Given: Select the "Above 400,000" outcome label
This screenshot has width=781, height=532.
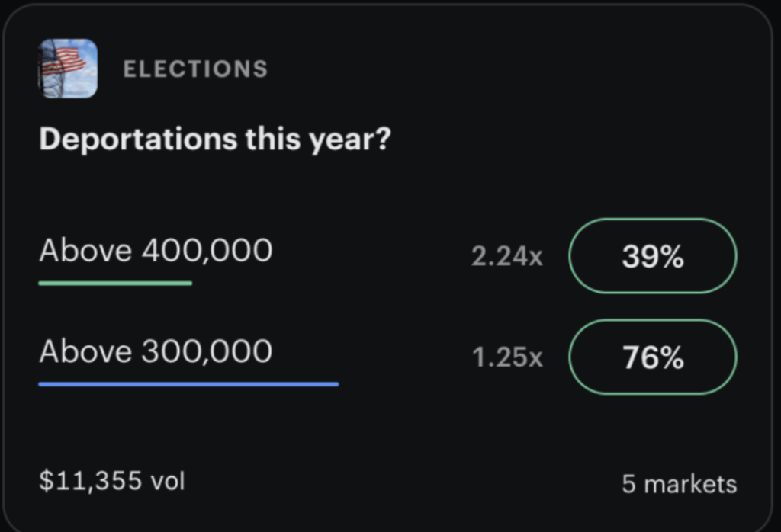Looking at the screenshot, I should [156, 251].
